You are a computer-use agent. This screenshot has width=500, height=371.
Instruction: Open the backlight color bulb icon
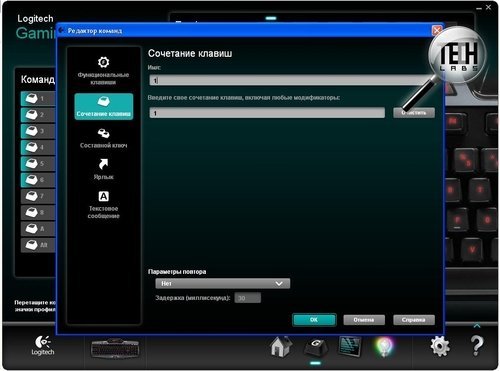coord(384,347)
